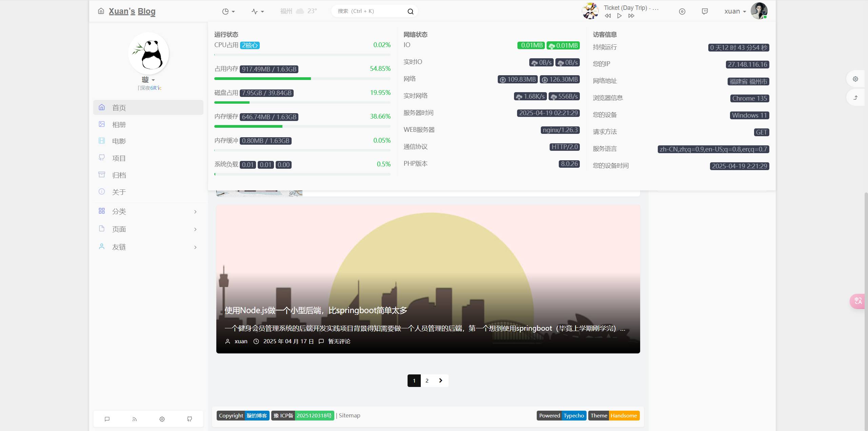Open the chat message icon in header

[x=705, y=12]
